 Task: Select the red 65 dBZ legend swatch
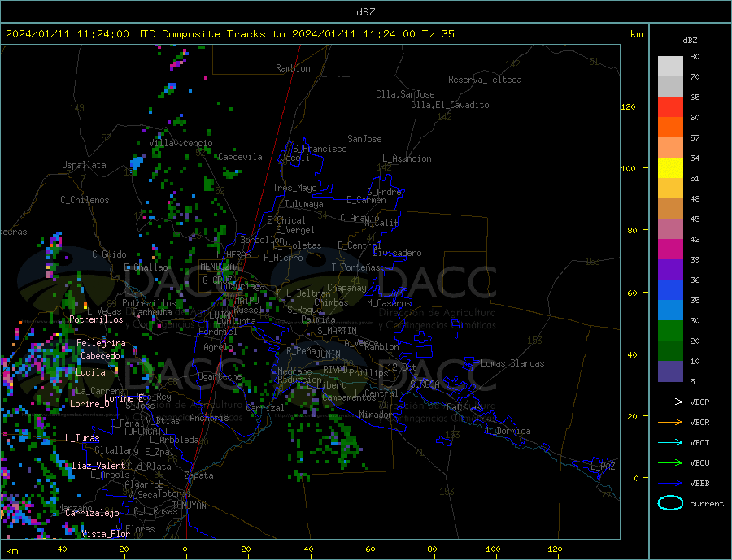[x=670, y=106]
